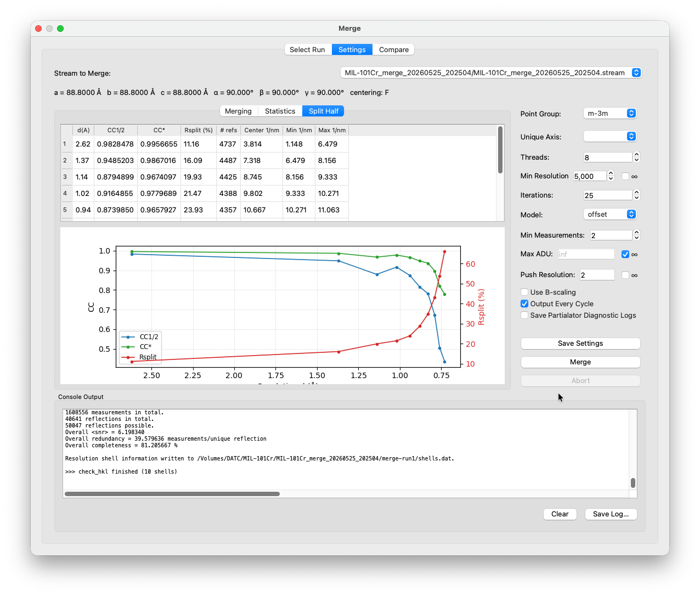Clear the console output
This screenshot has width=700, height=596.
[560, 514]
